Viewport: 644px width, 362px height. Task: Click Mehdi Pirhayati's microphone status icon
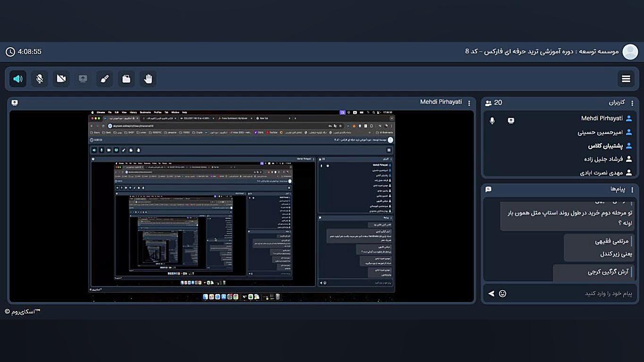tap(492, 121)
